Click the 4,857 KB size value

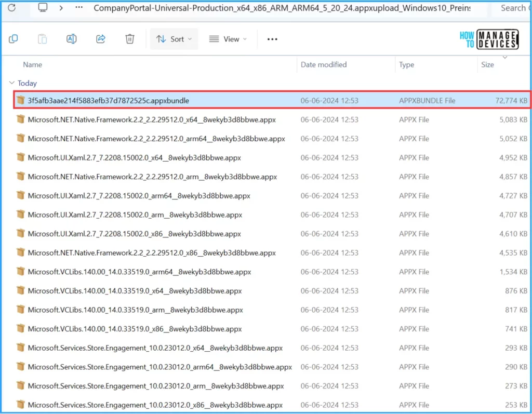[513, 177]
